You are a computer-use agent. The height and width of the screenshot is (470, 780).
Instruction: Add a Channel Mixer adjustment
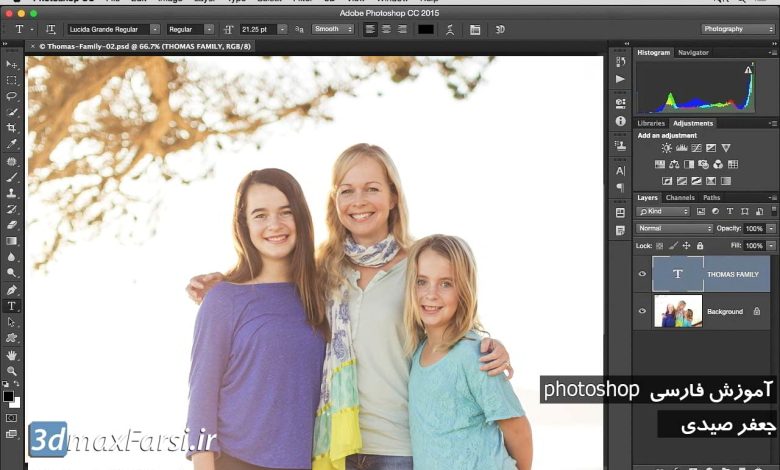718,164
